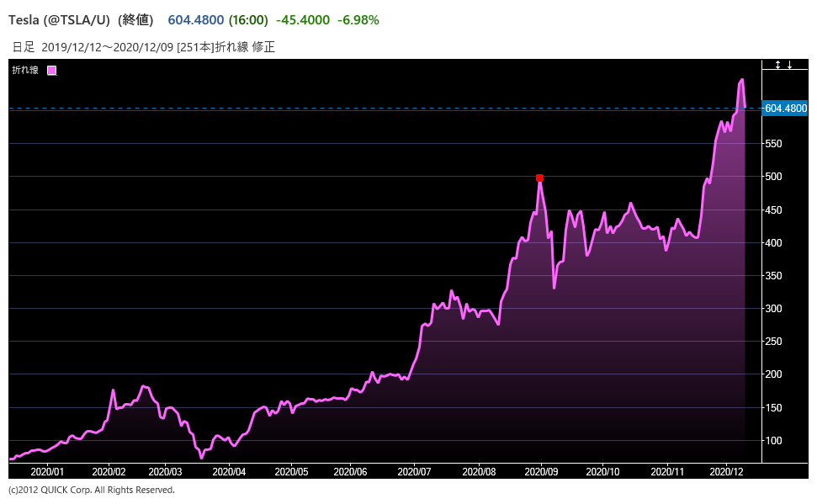
Task: Click the 折れ線 legend label
Action: (x=25, y=70)
